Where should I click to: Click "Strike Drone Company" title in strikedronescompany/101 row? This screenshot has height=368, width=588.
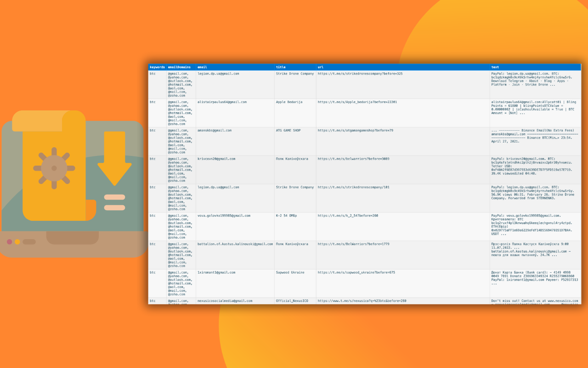coord(295,188)
